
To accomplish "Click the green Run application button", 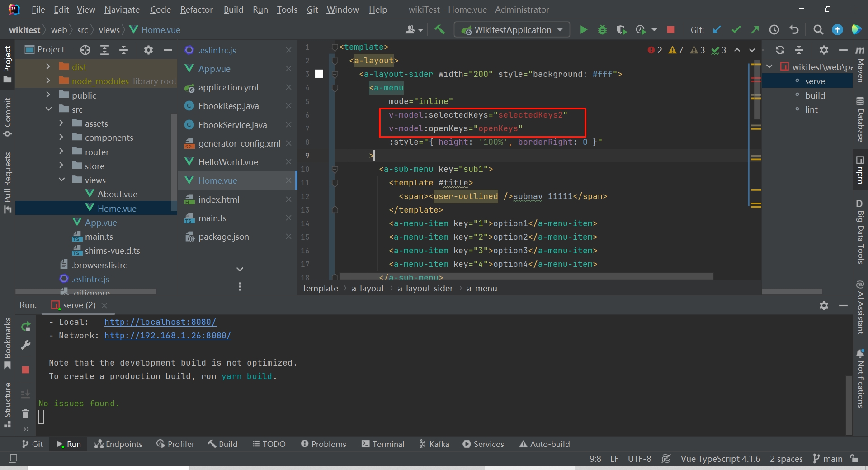I will pos(583,30).
